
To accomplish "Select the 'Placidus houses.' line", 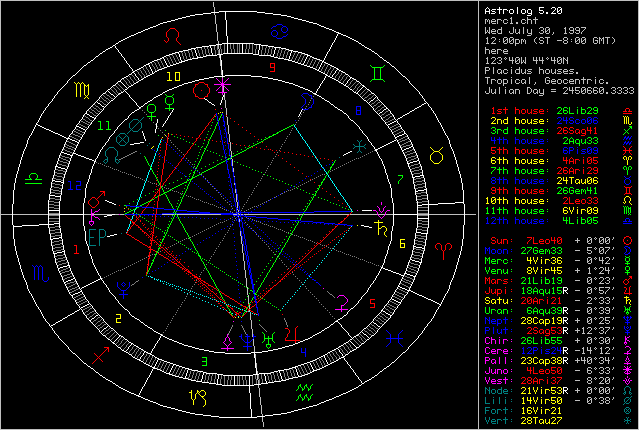I will click(531, 71).
